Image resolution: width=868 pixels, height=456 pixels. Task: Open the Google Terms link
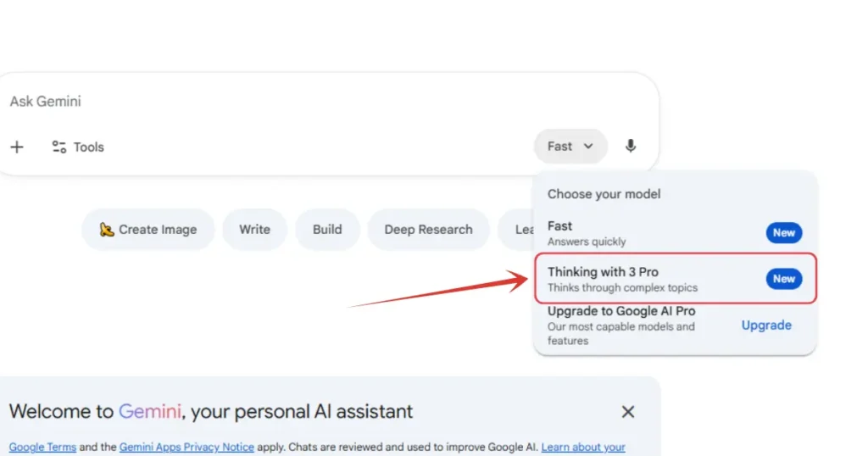(42, 448)
